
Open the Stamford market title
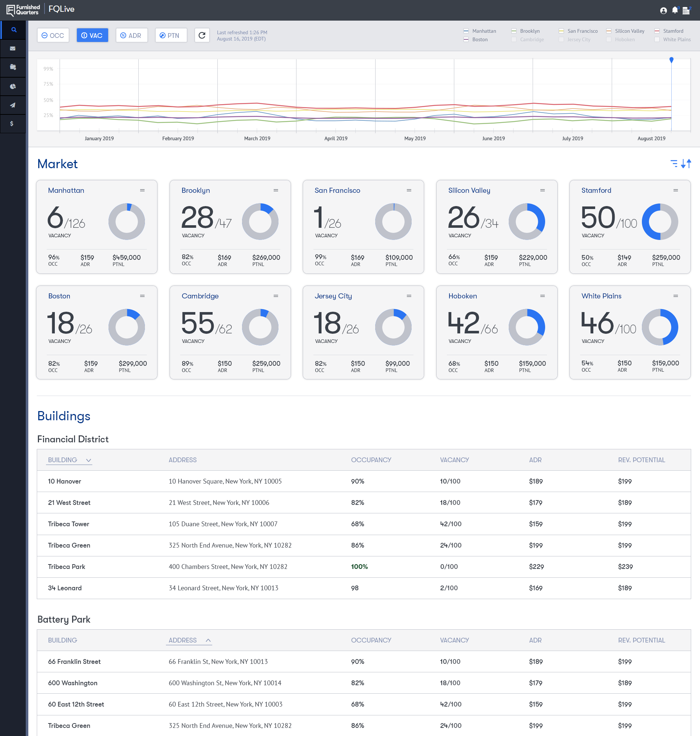click(596, 190)
